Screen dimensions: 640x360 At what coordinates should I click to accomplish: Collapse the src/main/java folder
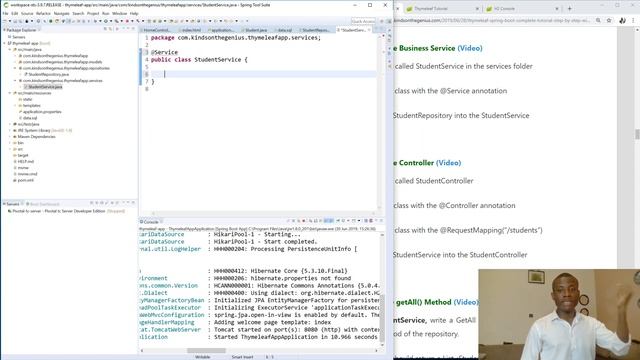10,49
